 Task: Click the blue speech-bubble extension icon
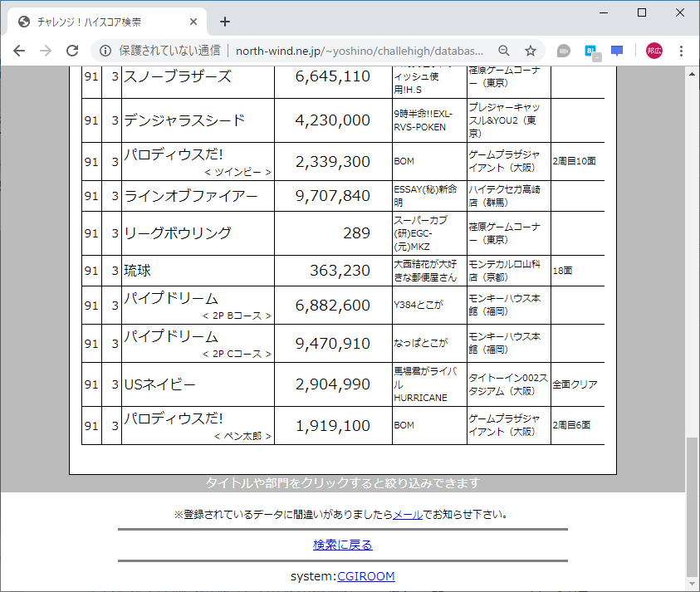(617, 51)
